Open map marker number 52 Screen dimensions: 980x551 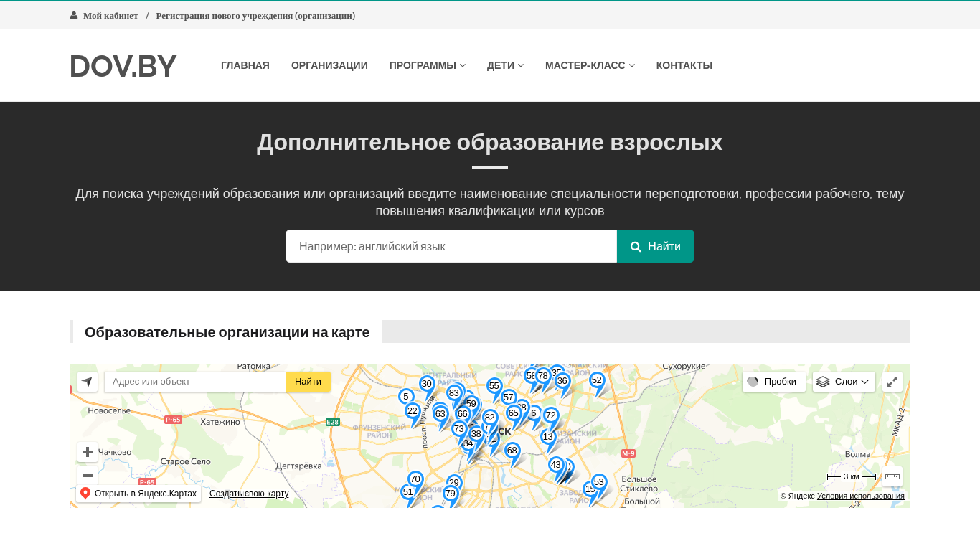tap(597, 380)
